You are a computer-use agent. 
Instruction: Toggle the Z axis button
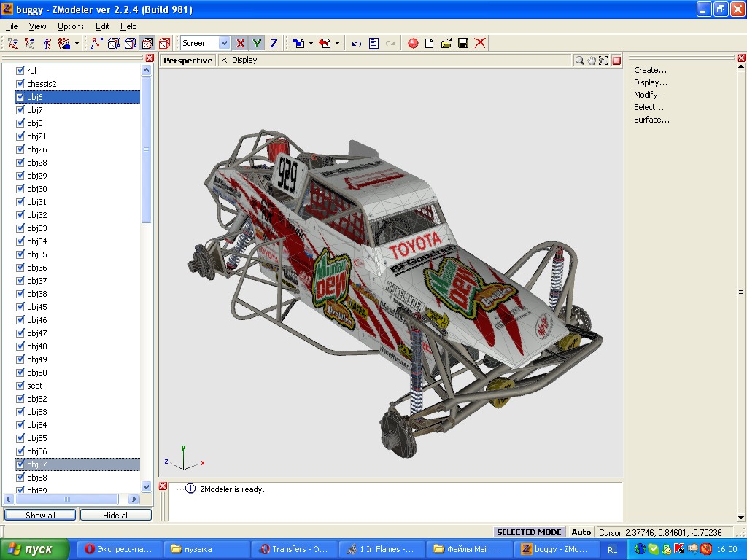274,43
